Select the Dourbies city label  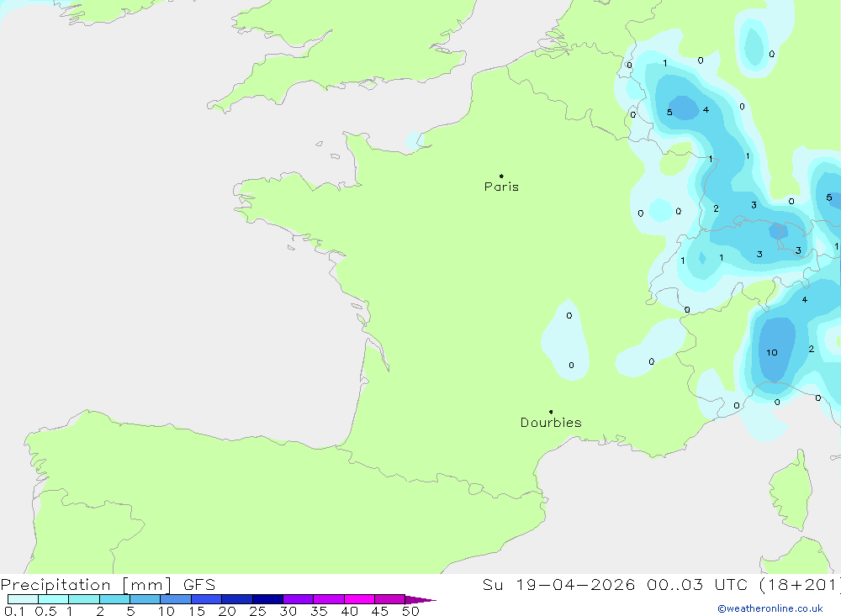click(551, 423)
